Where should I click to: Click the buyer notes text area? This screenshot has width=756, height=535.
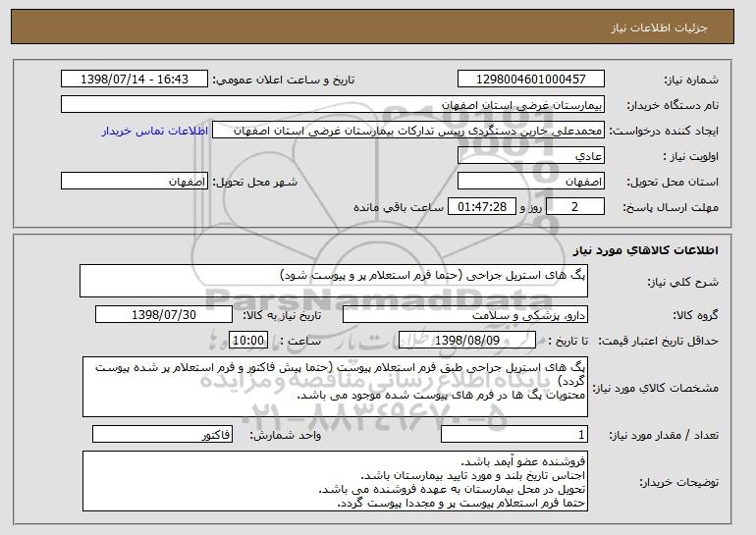point(335,481)
